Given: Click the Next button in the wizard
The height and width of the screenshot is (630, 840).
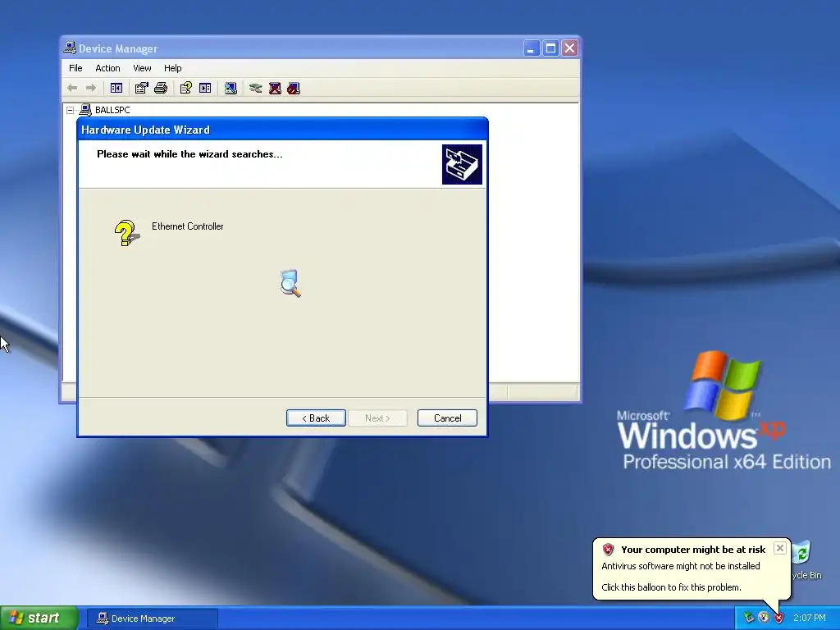Looking at the screenshot, I should tap(377, 418).
